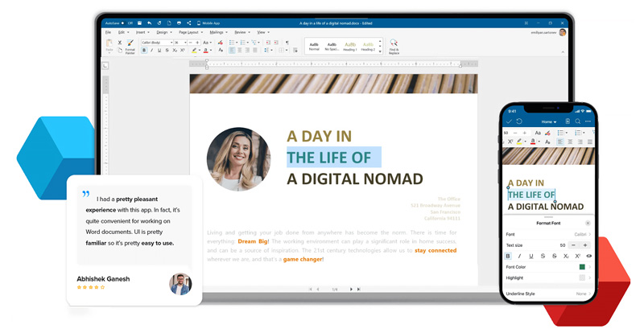Open the three-dot menu on the phone
The width and height of the screenshot is (644, 333).
pyautogui.click(x=588, y=121)
